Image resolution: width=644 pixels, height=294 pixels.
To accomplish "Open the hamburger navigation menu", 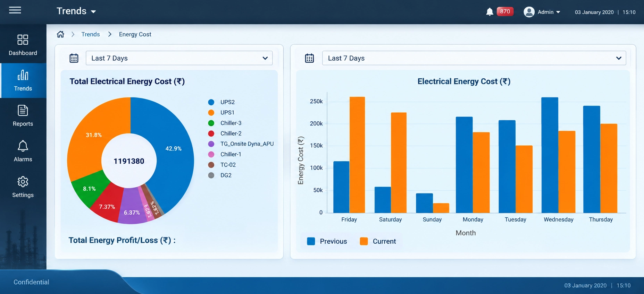I will (15, 10).
